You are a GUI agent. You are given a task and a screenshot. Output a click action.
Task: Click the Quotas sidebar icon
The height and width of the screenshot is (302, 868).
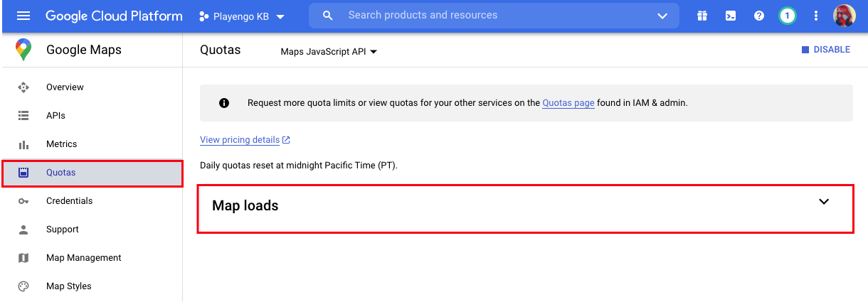coord(23,173)
